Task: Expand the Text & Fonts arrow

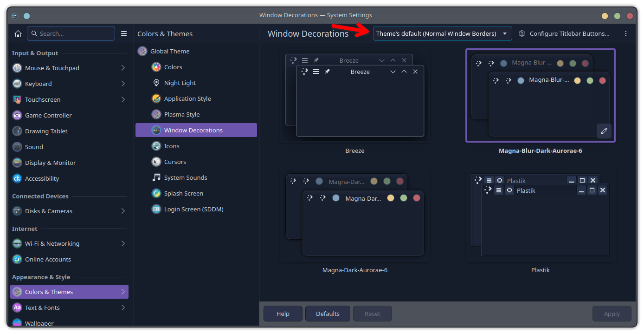Action: point(123,308)
